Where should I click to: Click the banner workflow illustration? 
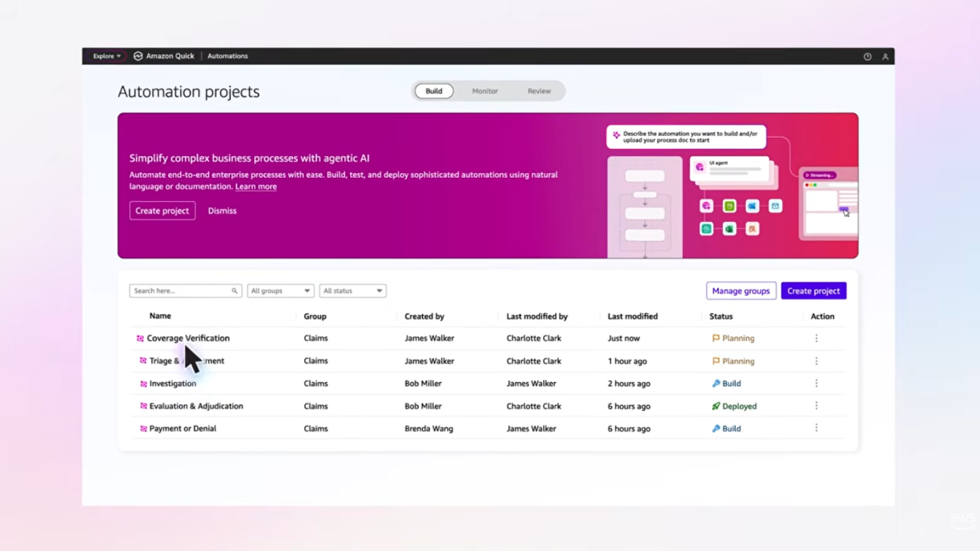[732, 191]
